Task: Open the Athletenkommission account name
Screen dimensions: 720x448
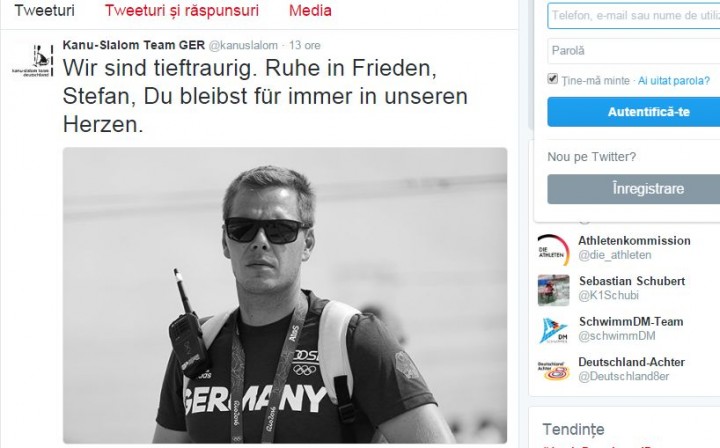Action: pos(634,241)
